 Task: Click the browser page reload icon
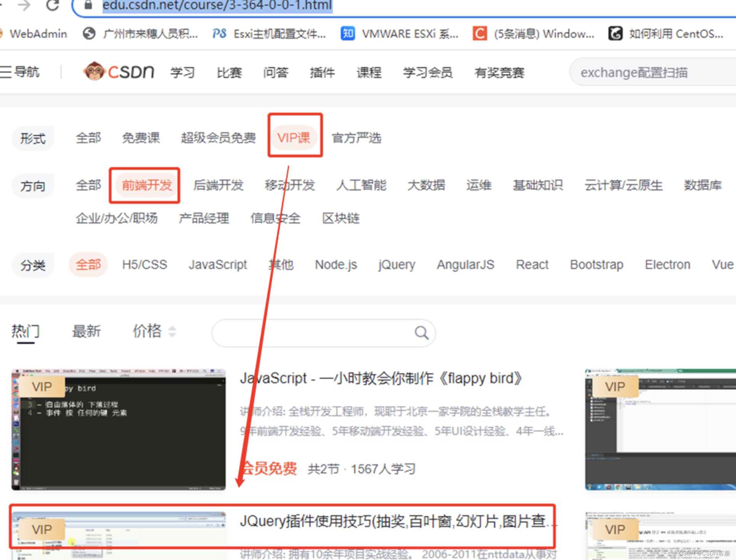(x=52, y=6)
